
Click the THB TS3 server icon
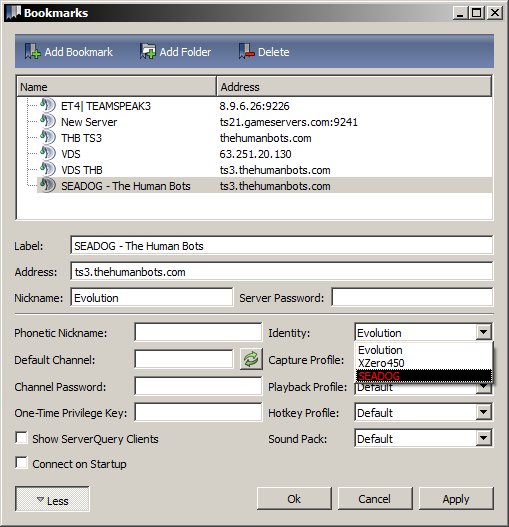48,137
